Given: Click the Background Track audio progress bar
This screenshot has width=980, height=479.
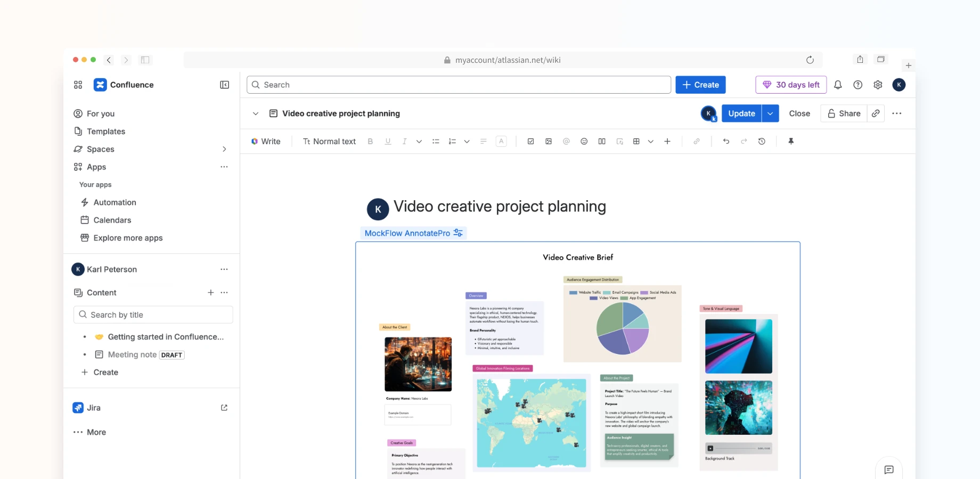Looking at the screenshot, I should [x=736, y=448].
